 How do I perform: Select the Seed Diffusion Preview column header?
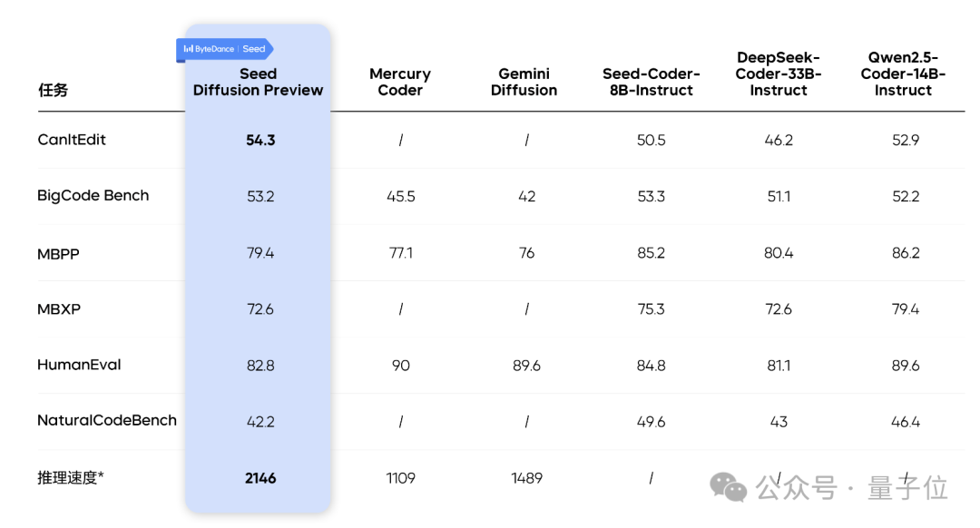tap(259, 82)
